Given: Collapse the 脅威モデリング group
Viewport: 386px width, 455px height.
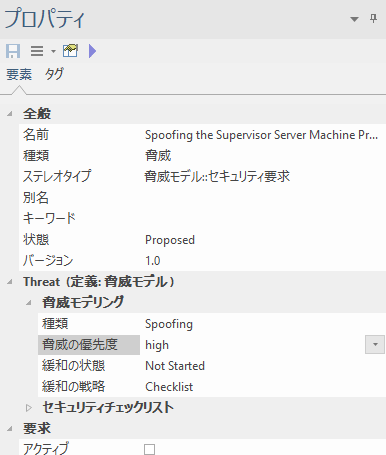Looking at the screenshot, I should point(29,303).
